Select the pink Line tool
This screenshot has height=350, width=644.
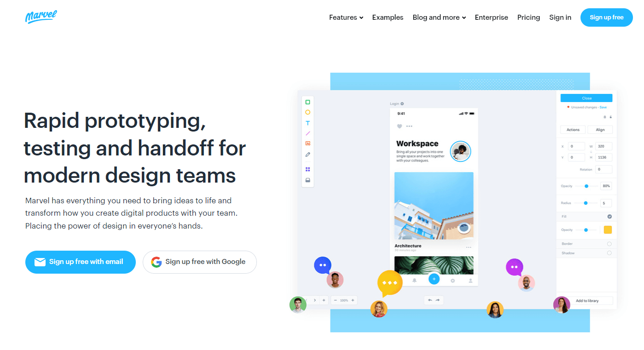307,133
